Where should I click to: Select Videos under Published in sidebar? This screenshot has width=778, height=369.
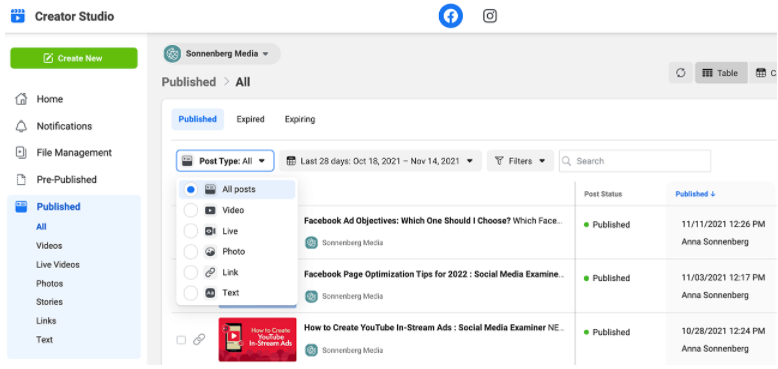(x=49, y=246)
